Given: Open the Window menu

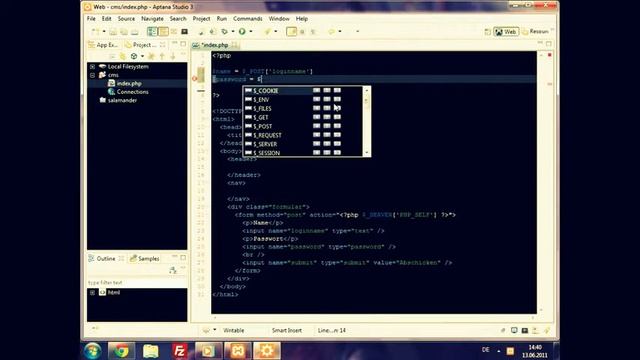Looking at the screenshot, I should click(x=279, y=19).
